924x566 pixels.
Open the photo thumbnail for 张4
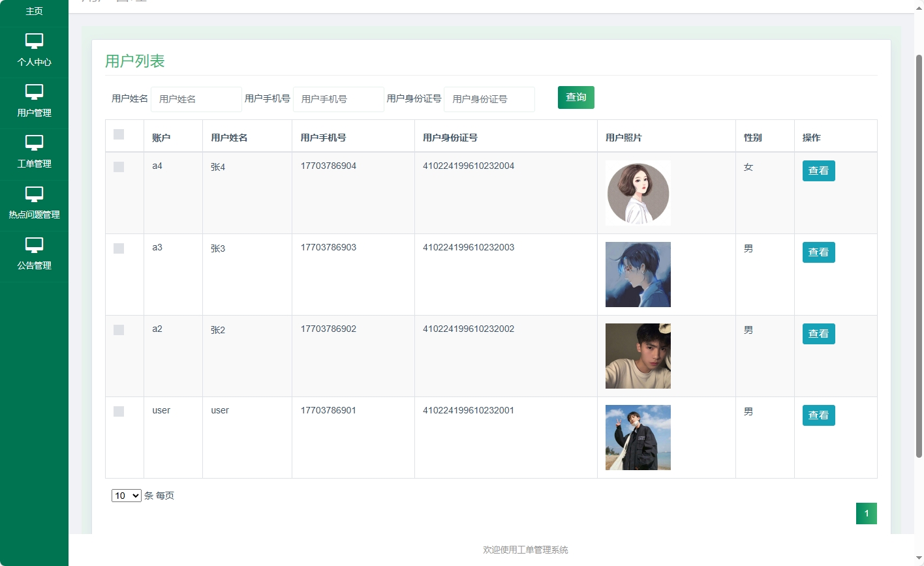tap(638, 192)
